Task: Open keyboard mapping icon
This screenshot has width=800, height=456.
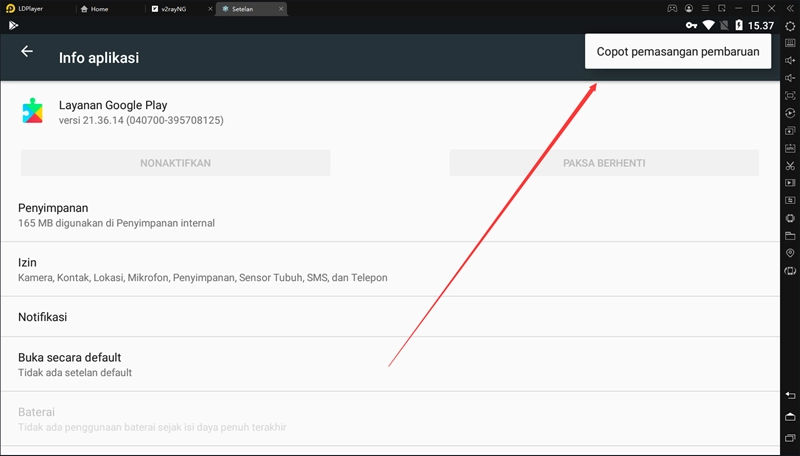Action: click(x=790, y=43)
